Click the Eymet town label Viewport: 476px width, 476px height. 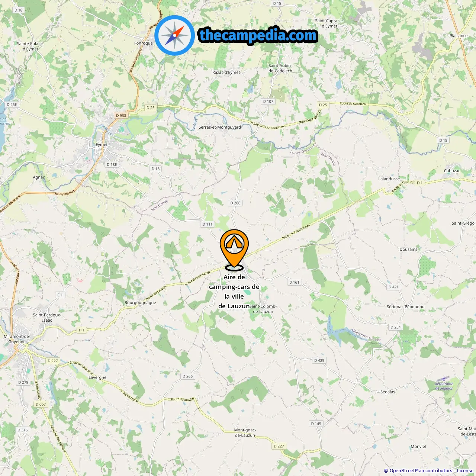102,145
